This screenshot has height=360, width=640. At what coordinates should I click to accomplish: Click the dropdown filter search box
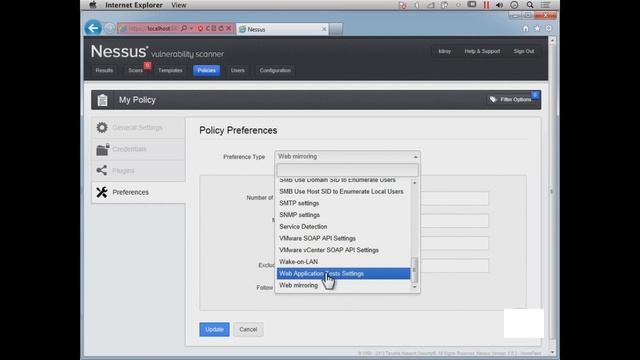click(348, 170)
